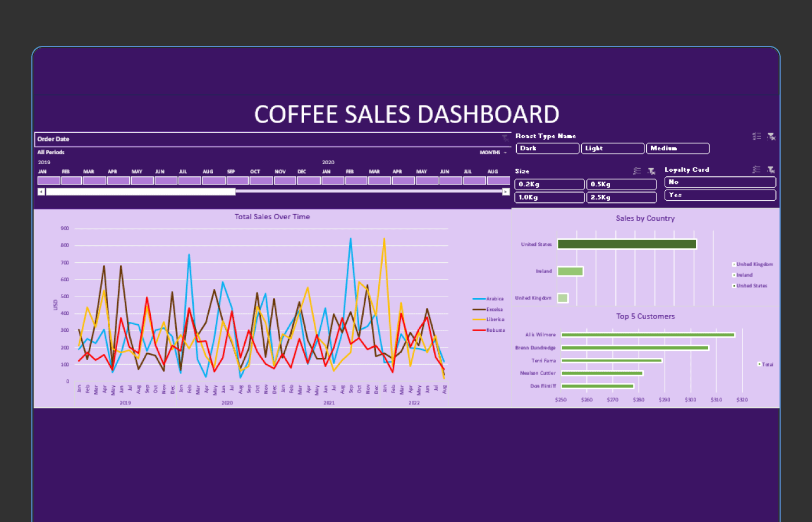Filter by 2.5Kg size
The height and width of the screenshot is (522, 812).
(621, 197)
